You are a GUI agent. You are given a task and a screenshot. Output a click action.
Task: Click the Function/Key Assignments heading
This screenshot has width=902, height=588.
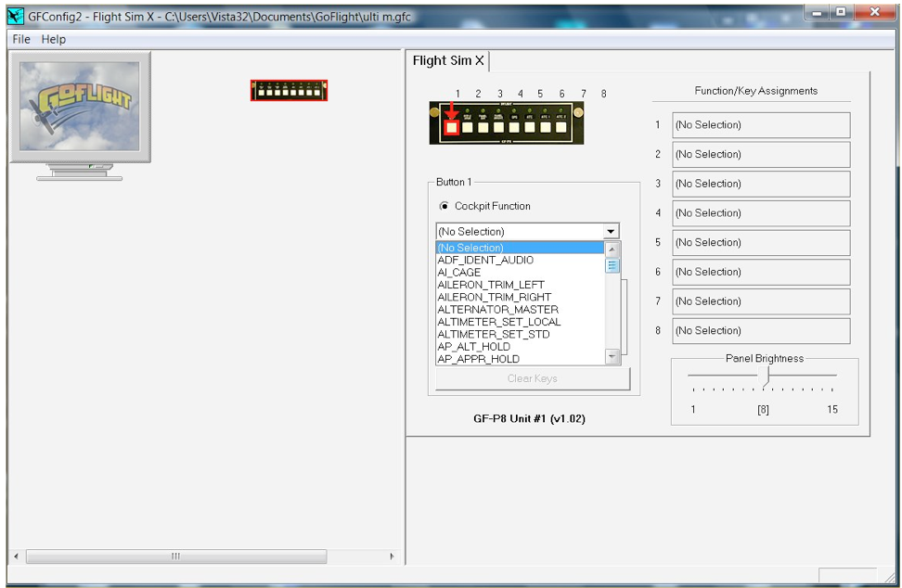click(756, 91)
